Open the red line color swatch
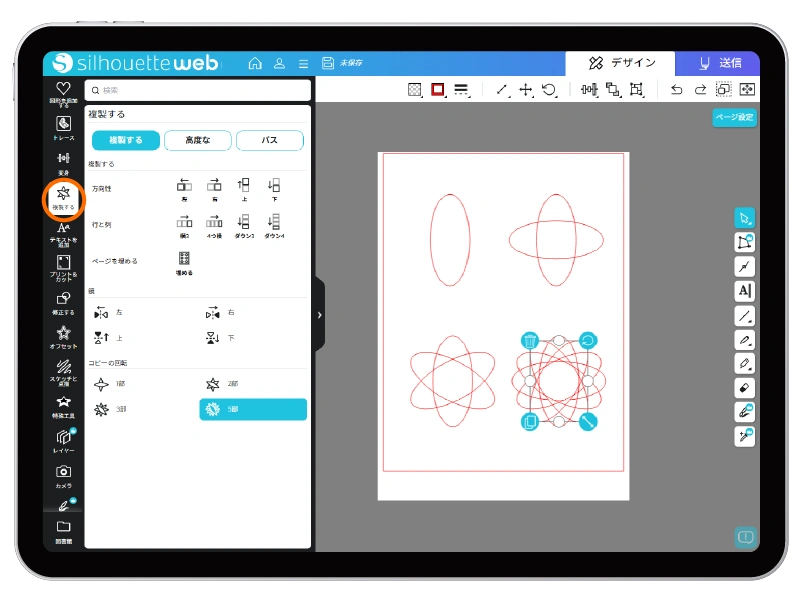 pos(437,90)
